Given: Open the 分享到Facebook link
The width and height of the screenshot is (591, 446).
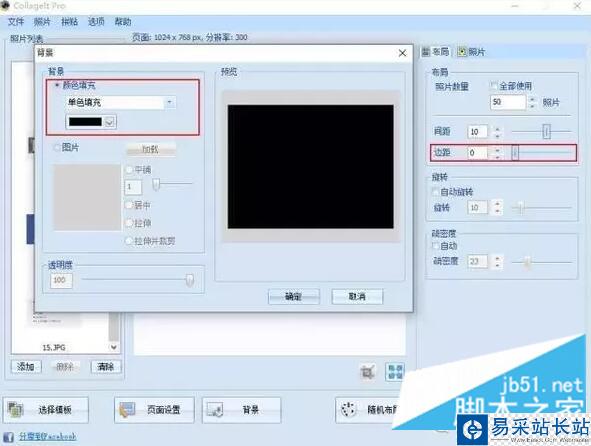Looking at the screenshot, I should point(47,437).
